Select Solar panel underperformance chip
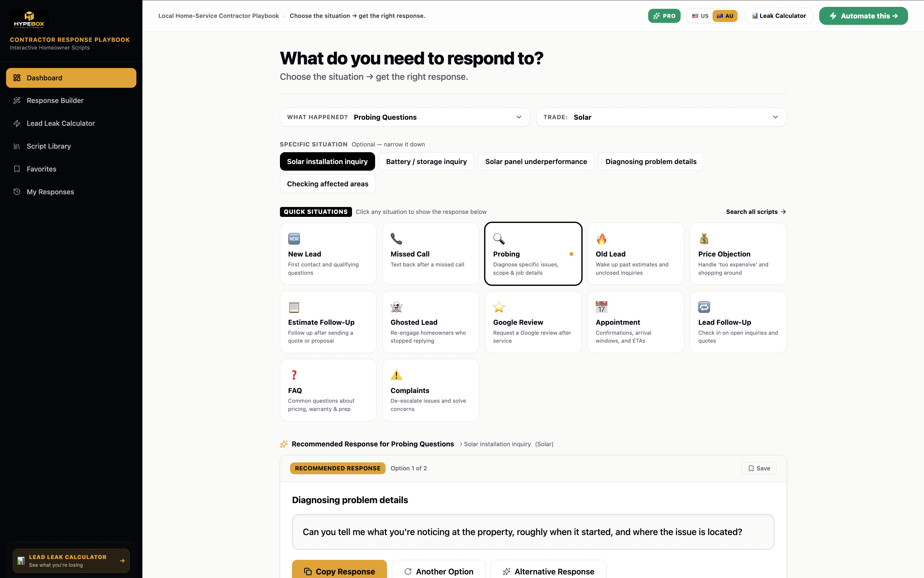The width and height of the screenshot is (924, 578). tap(536, 161)
